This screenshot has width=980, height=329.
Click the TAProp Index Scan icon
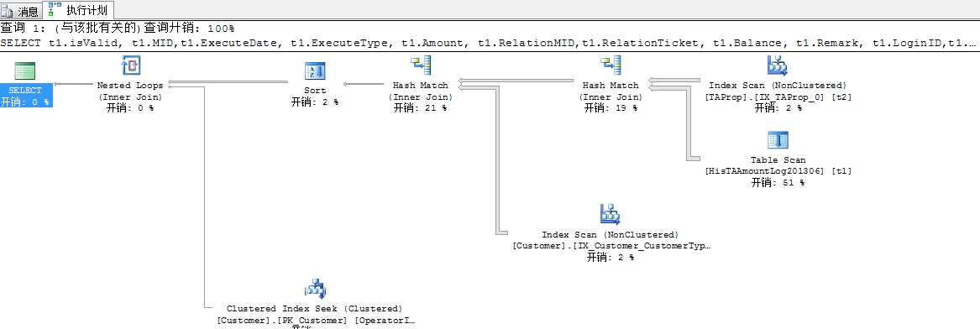point(777,65)
